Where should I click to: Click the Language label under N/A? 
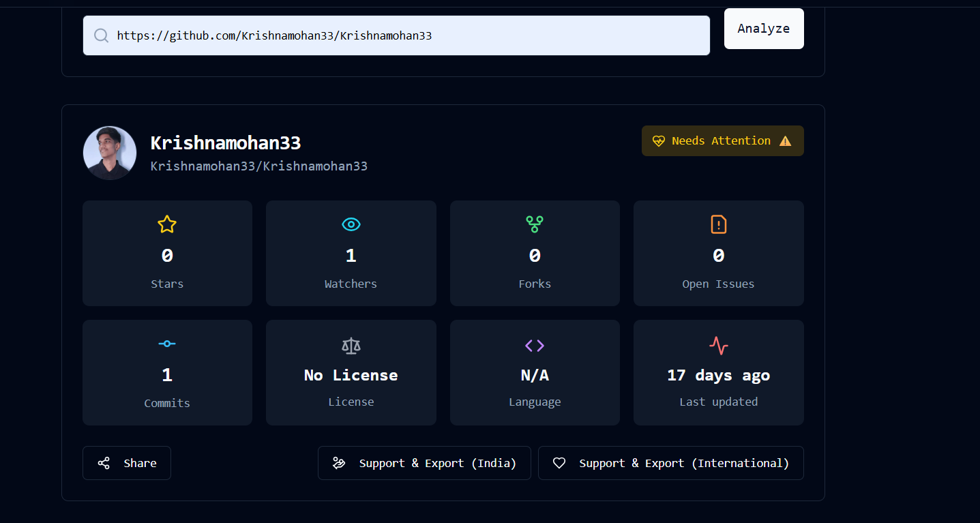pos(535,402)
